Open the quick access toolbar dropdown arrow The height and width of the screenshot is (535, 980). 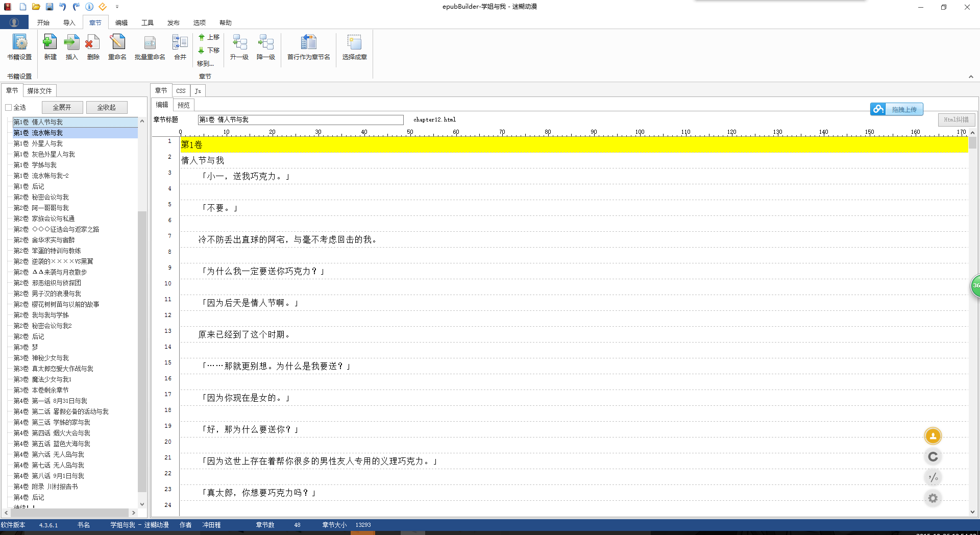coord(117,7)
